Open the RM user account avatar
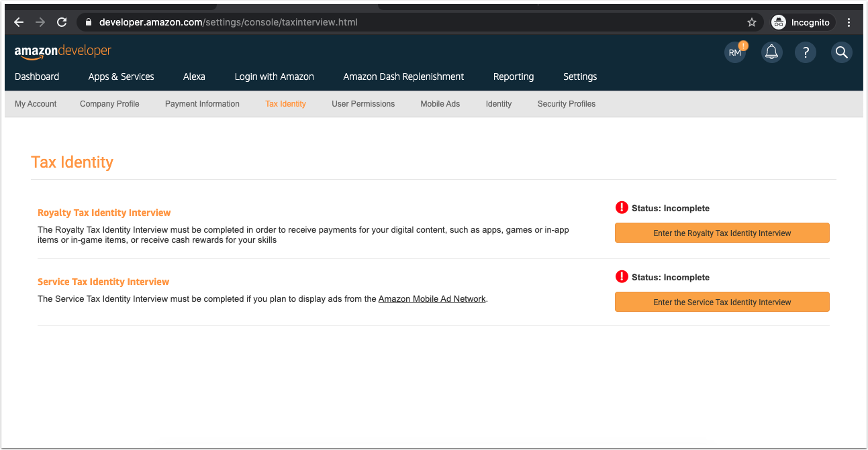868x450 pixels. (x=735, y=52)
